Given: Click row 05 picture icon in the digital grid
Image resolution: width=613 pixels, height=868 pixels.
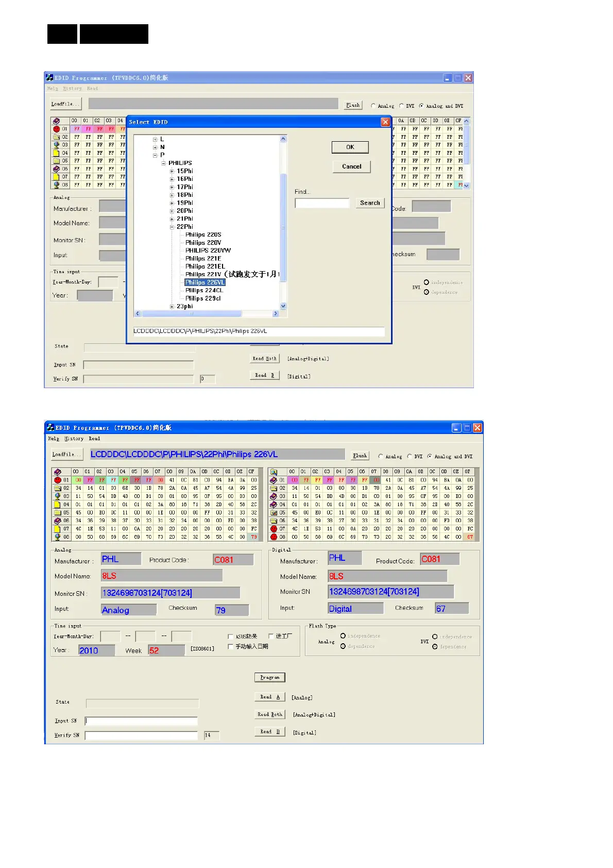Looking at the screenshot, I should pyautogui.click(x=274, y=513).
